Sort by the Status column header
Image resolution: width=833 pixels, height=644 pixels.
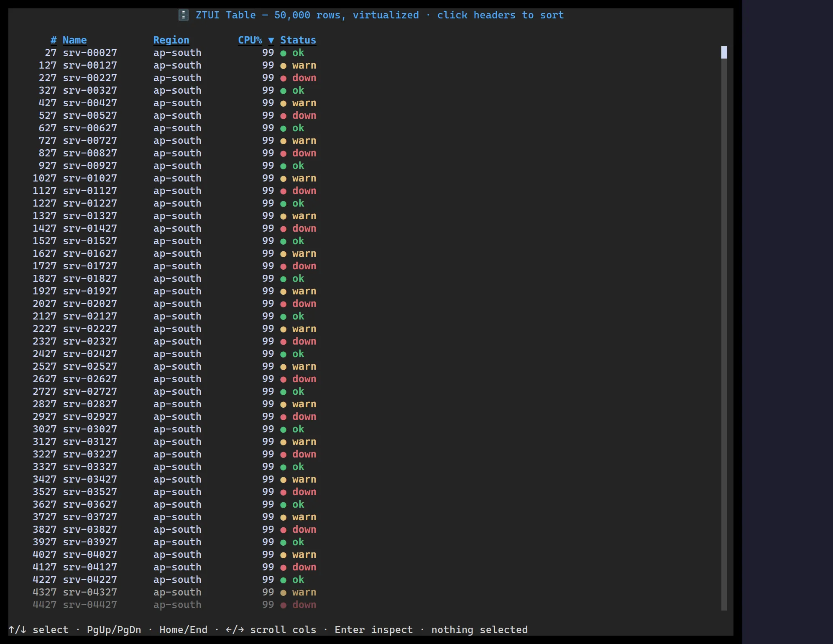coord(298,40)
